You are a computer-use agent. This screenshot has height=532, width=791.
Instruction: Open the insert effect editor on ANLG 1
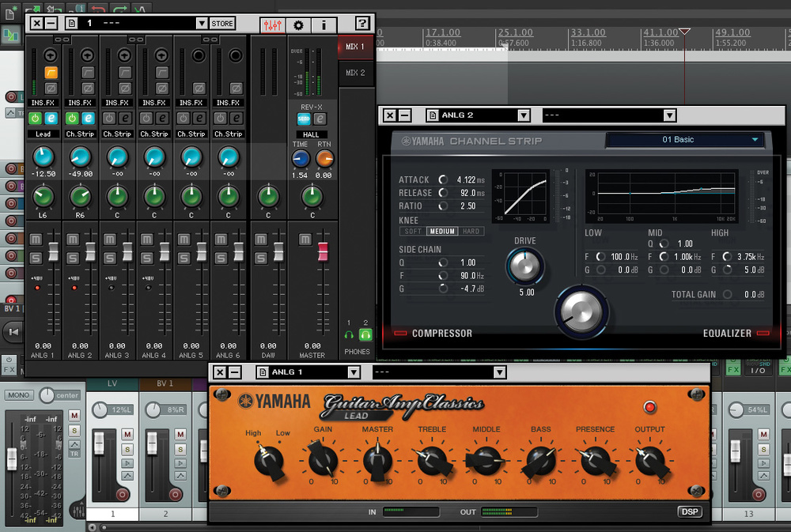51,119
